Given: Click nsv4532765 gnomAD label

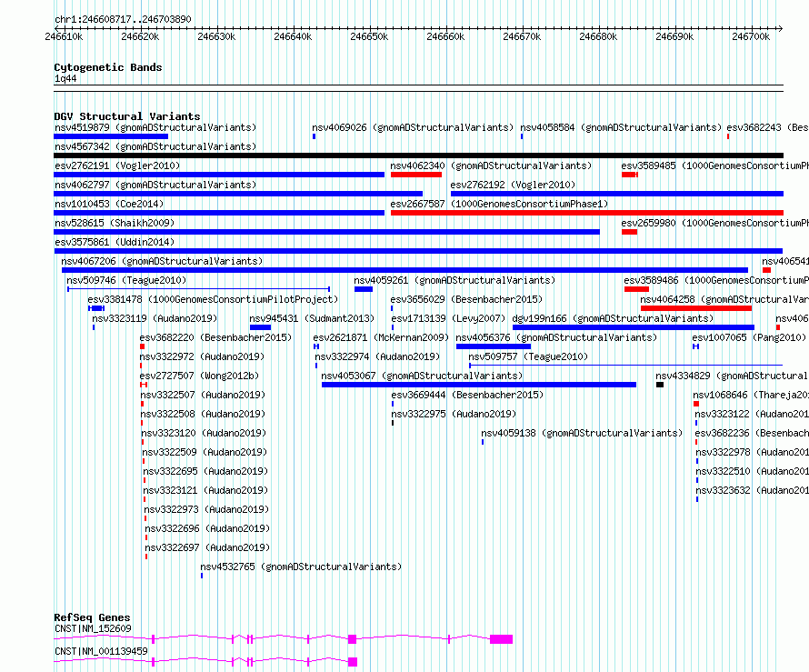Looking at the screenshot, I should point(301,567).
